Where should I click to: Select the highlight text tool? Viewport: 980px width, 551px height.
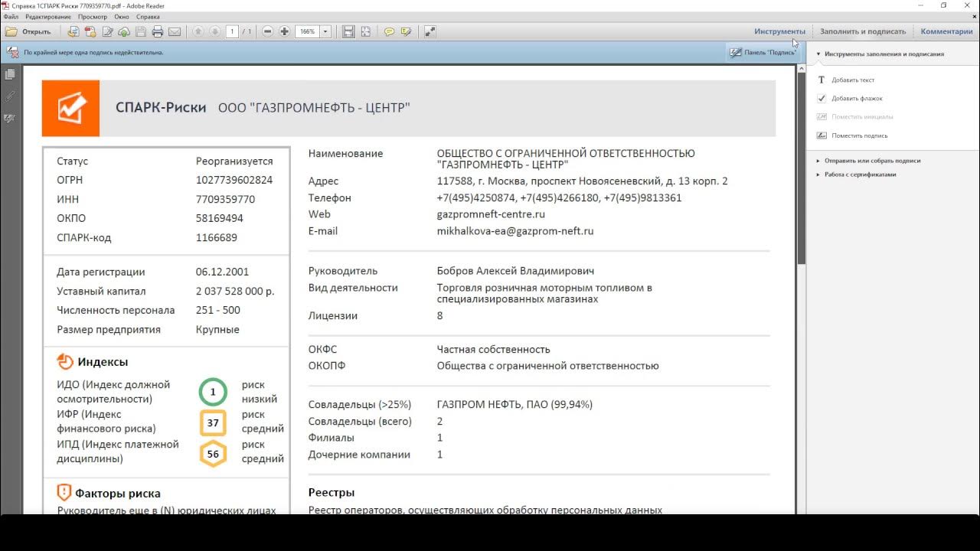point(406,31)
